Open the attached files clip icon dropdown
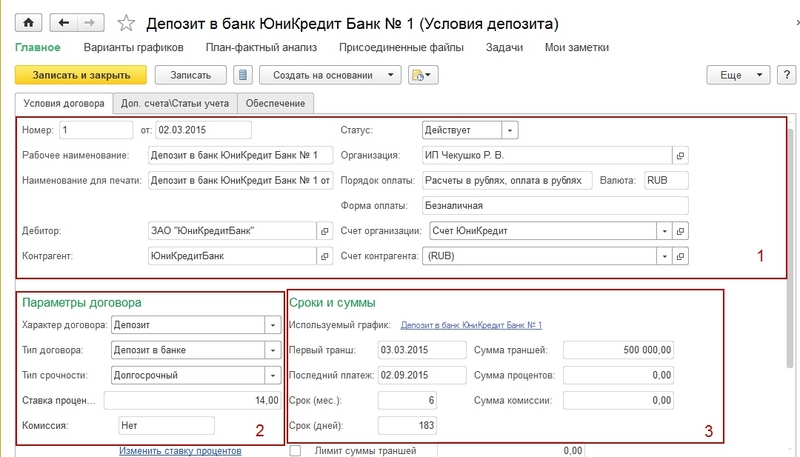Viewport: 800px width, 457px height. click(423, 75)
